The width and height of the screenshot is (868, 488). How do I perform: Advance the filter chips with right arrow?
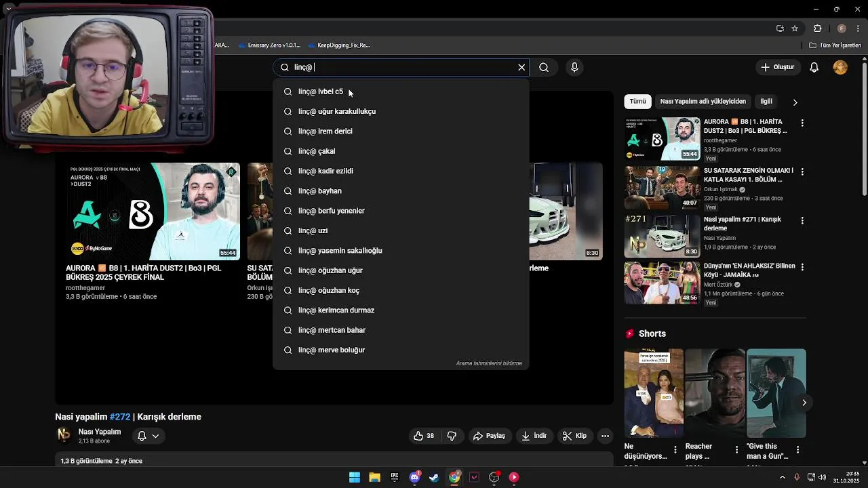point(795,102)
